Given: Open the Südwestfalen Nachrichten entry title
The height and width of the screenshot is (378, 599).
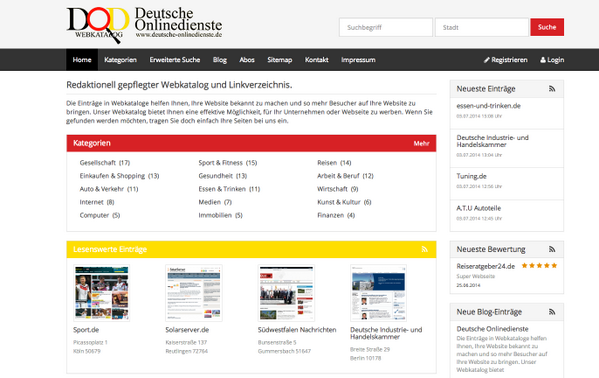Looking at the screenshot, I should [297, 330].
